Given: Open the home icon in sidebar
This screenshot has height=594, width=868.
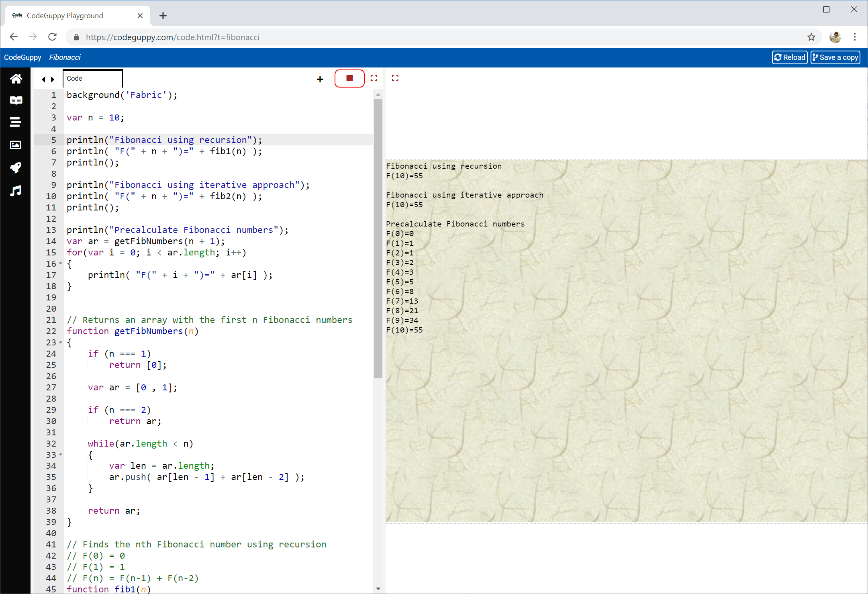Looking at the screenshot, I should click(16, 79).
